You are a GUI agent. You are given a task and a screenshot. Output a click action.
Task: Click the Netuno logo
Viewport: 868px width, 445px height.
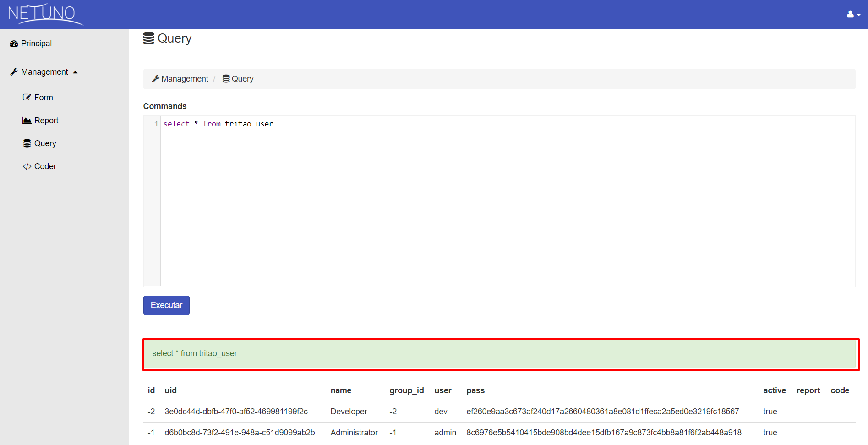point(45,14)
